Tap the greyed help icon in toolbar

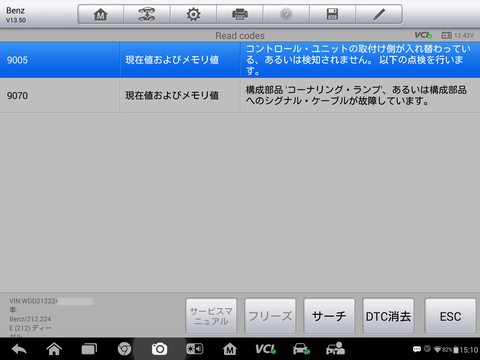tap(286, 14)
